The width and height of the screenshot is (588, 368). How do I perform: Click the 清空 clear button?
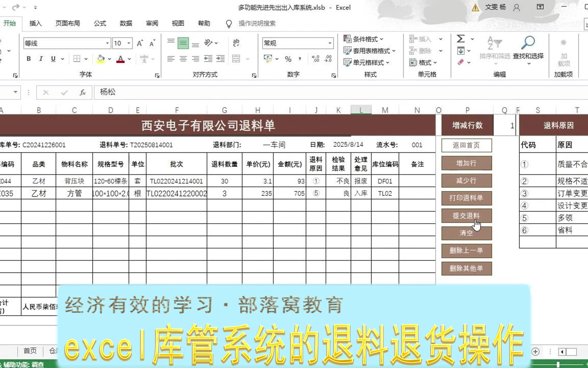(467, 233)
